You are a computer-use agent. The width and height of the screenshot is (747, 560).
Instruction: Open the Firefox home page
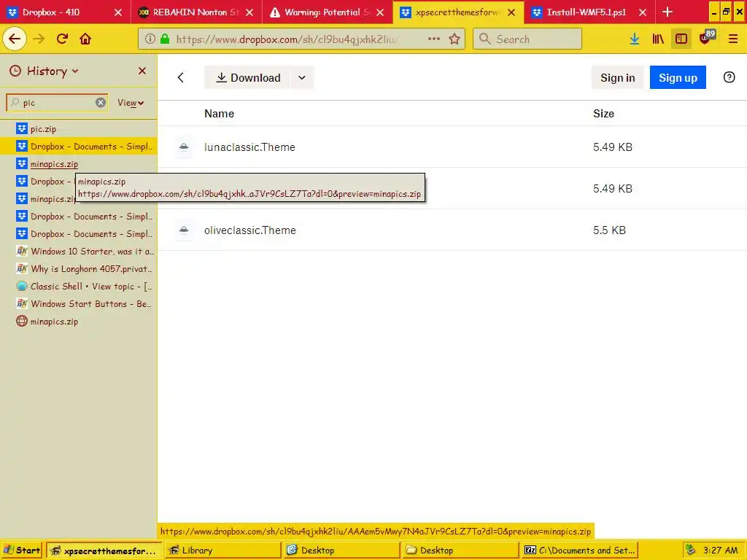[85, 39]
